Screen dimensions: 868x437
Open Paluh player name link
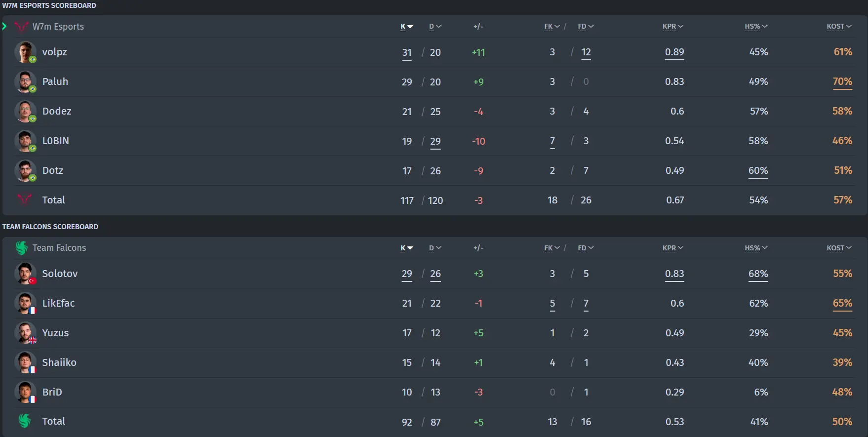pyautogui.click(x=55, y=81)
